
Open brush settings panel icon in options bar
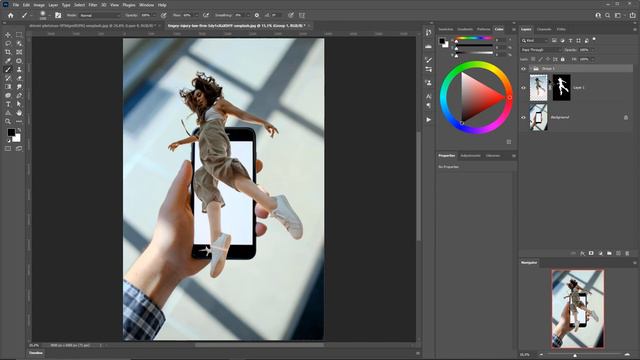pos(58,15)
